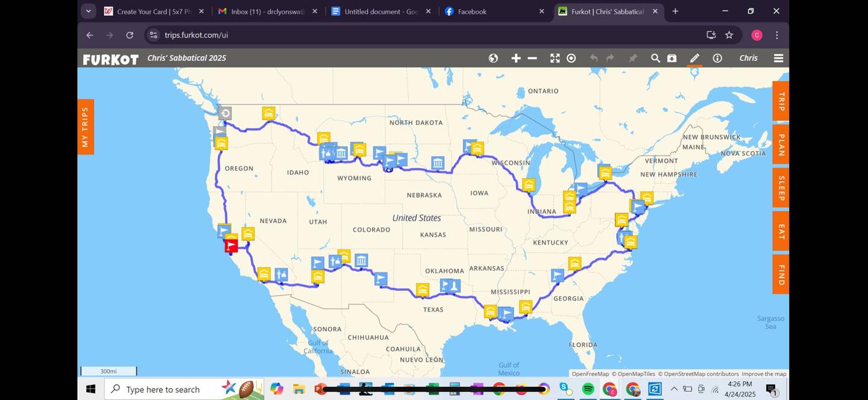Undo the last trip change
The image size is (868, 400).
(594, 58)
